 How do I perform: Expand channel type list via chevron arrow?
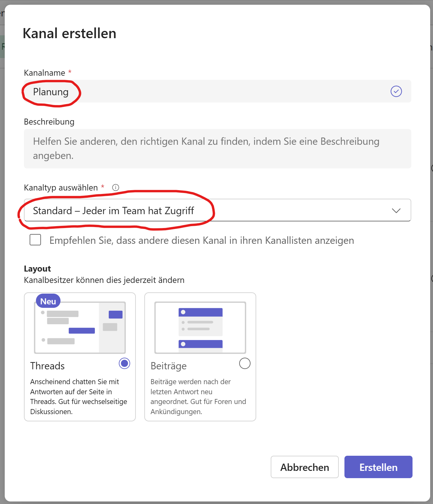click(x=396, y=211)
